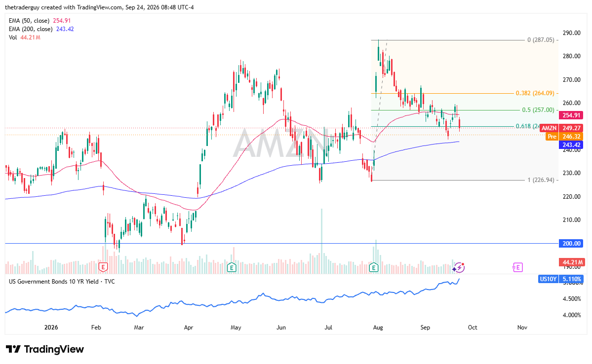Click the 4.000% yield axis value
Image resolution: width=592 pixels, height=364 pixels.
pyautogui.click(x=572, y=315)
